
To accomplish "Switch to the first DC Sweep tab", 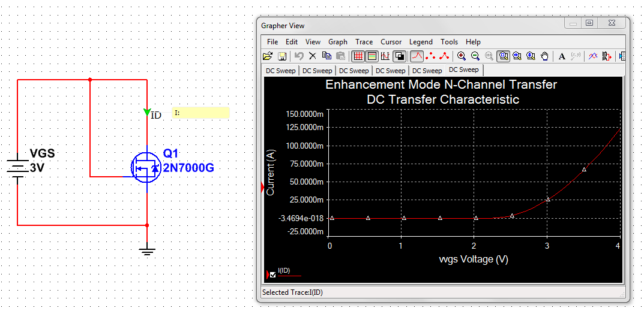I will [280, 71].
